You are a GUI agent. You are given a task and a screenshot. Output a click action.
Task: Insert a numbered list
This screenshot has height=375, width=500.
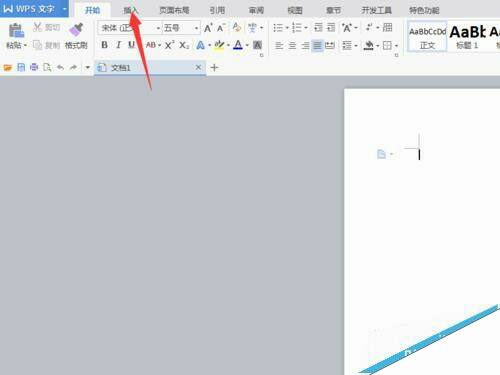coord(296,28)
